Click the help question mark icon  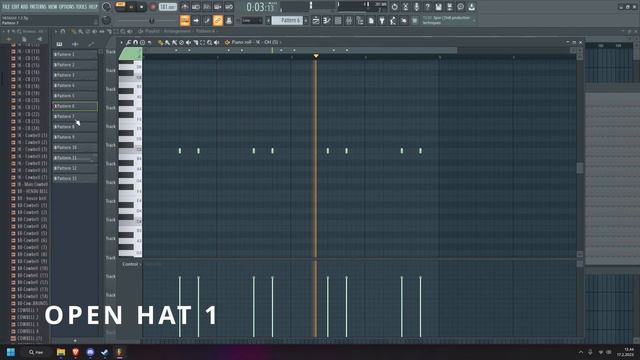click(x=427, y=7)
